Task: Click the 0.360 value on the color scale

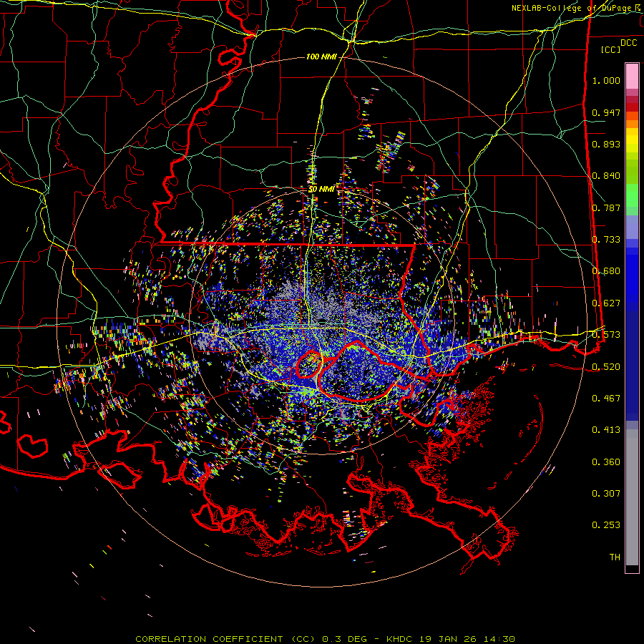Action: point(606,462)
